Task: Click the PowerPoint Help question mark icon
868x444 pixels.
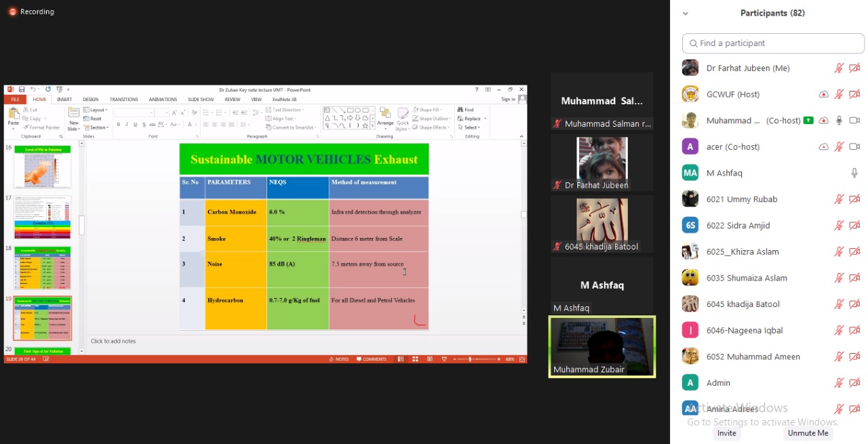Action: coord(477,89)
